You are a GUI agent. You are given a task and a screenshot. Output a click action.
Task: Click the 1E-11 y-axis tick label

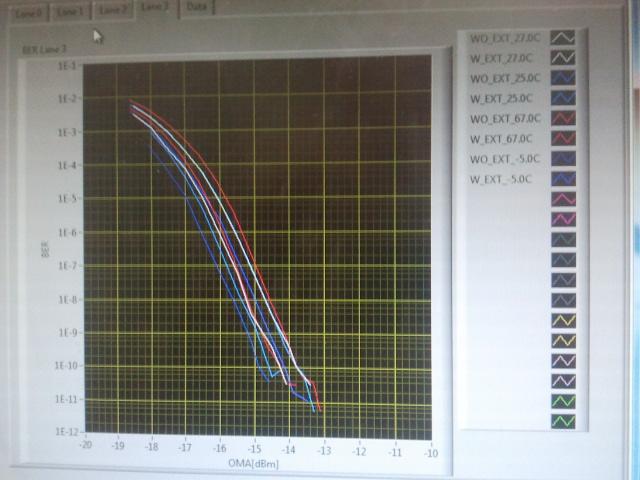tap(67, 399)
